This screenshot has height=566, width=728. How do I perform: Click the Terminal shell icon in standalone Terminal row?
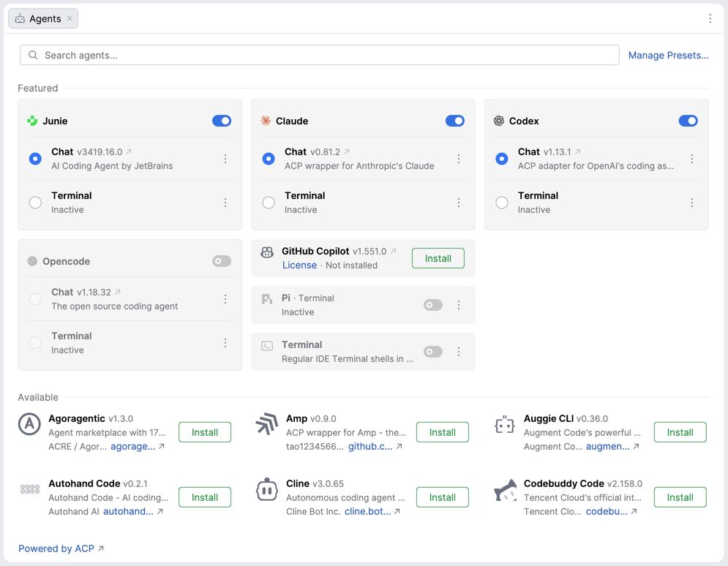click(x=267, y=346)
